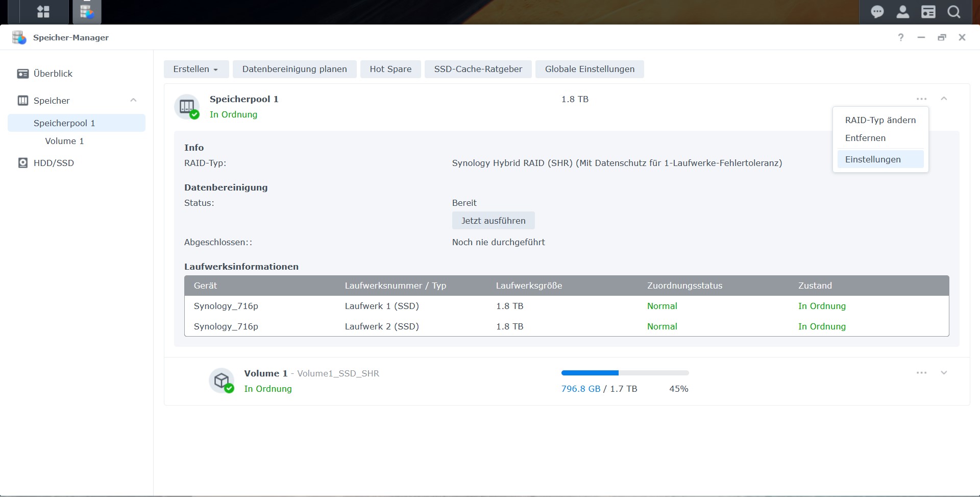Open the user account options icon

point(902,12)
